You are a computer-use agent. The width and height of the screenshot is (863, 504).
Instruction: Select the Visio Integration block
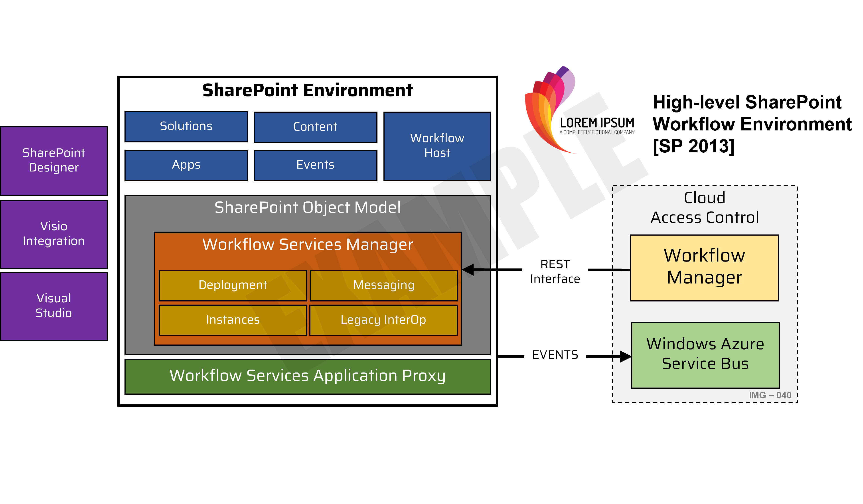pyautogui.click(x=54, y=234)
